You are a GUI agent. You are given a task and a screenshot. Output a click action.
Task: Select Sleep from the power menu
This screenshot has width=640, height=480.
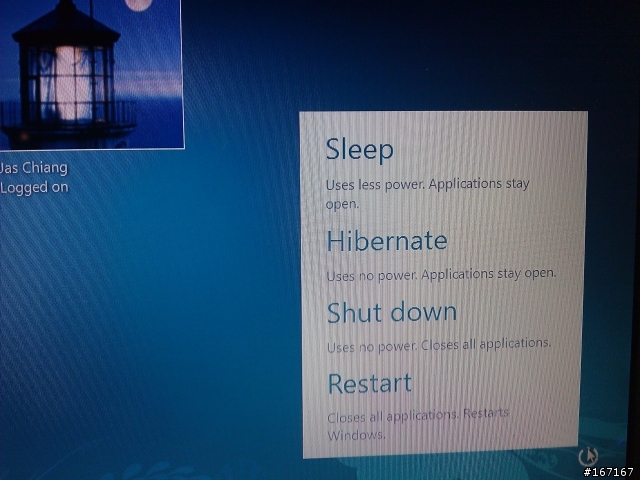click(x=360, y=149)
